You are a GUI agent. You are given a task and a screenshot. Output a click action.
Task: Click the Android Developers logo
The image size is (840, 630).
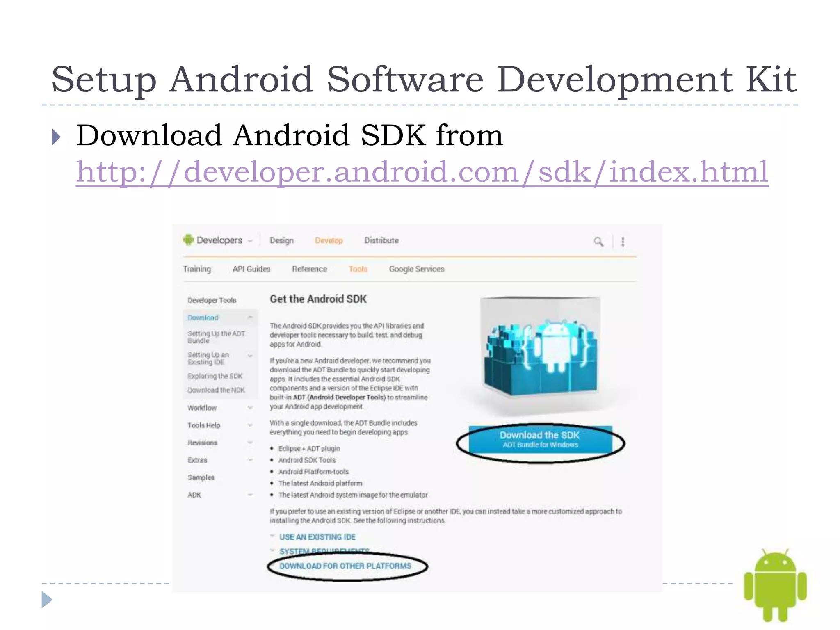[188, 240]
